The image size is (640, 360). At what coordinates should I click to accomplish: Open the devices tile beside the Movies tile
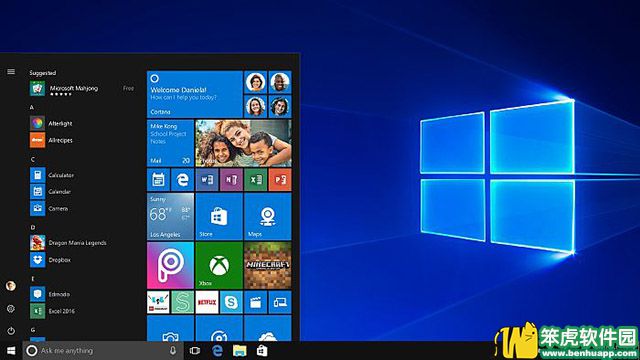(280, 302)
